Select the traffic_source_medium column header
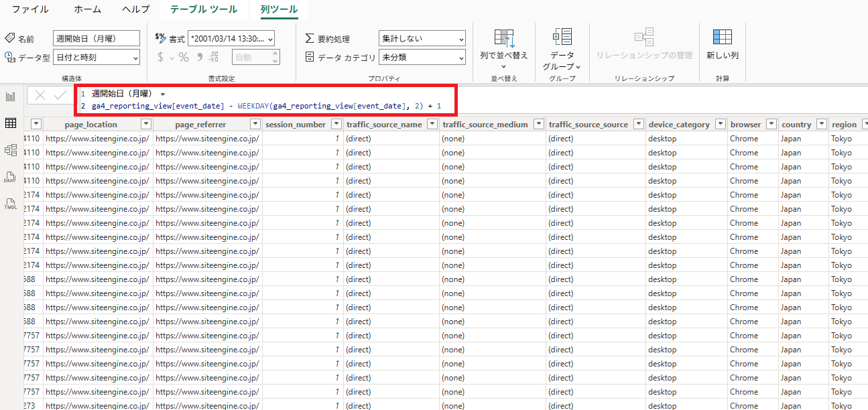This screenshot has height=410, width=868. (x=485, y=125)
